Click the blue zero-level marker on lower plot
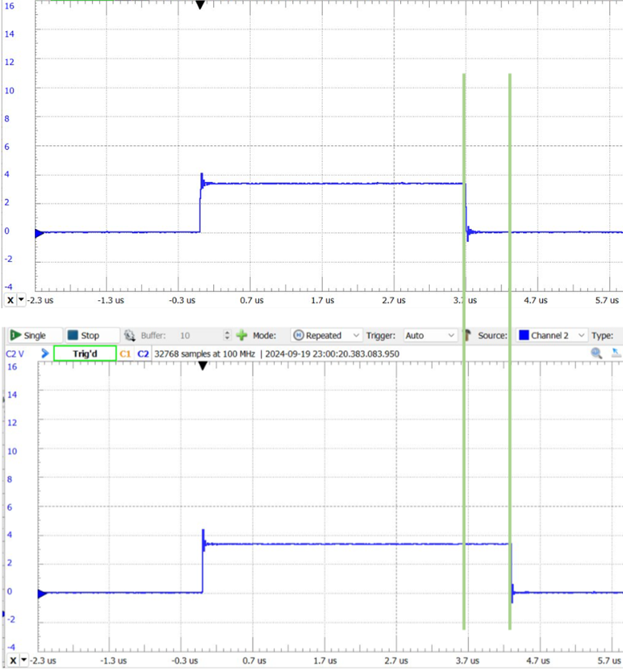This screenshot has height=672, width=623. point(42,593)
